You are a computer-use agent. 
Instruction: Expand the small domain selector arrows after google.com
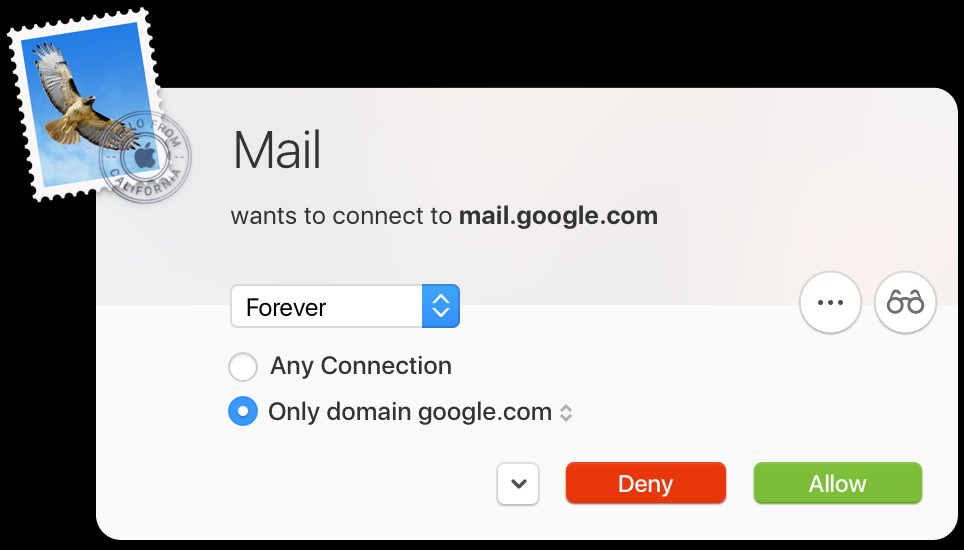click(x=566, y=413)
